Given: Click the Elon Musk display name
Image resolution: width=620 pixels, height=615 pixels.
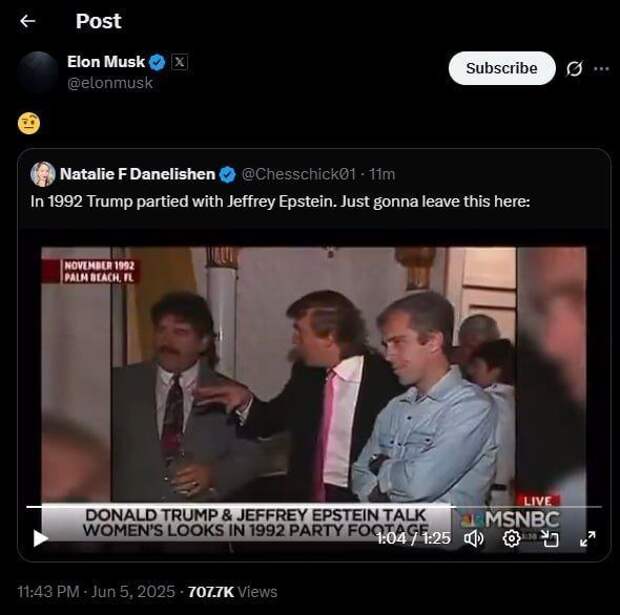Looking at the screenshot, I should tap(106, 62).
